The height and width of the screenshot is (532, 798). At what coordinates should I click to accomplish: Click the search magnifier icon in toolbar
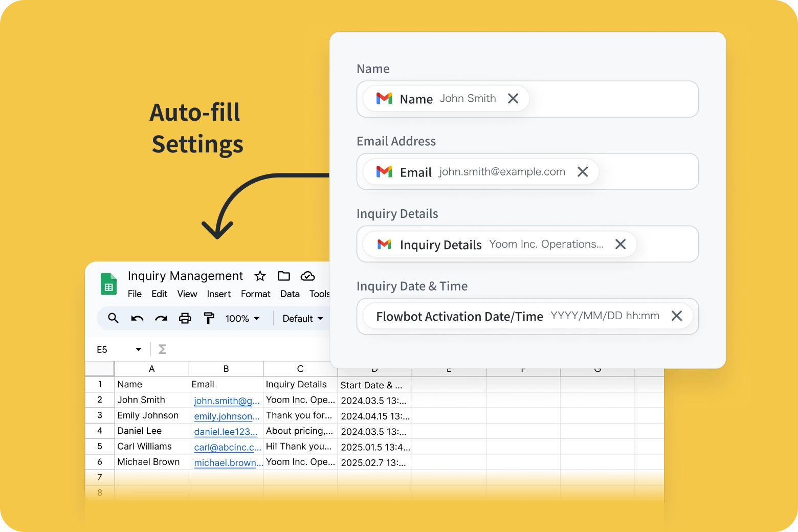[113, 318]
